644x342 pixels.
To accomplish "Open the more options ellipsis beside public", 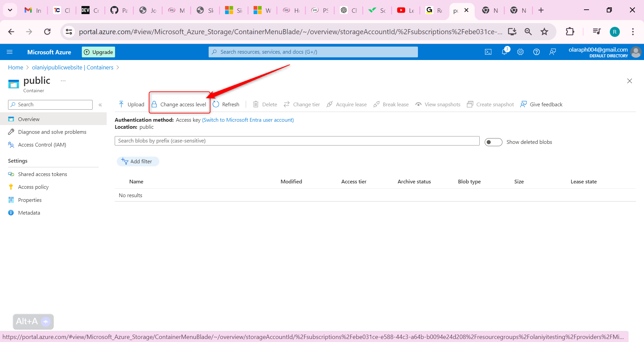I will click(63, 81).
